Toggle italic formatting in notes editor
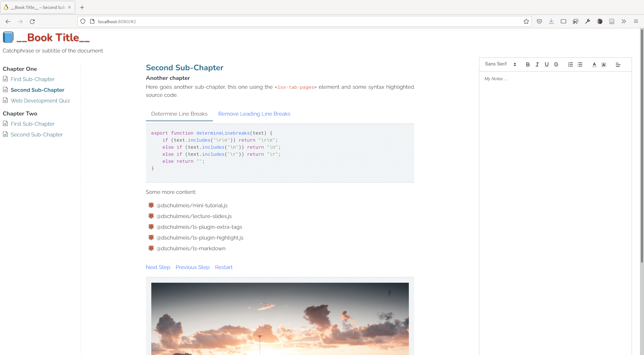The image size is (644, 355). coord(537,64)
